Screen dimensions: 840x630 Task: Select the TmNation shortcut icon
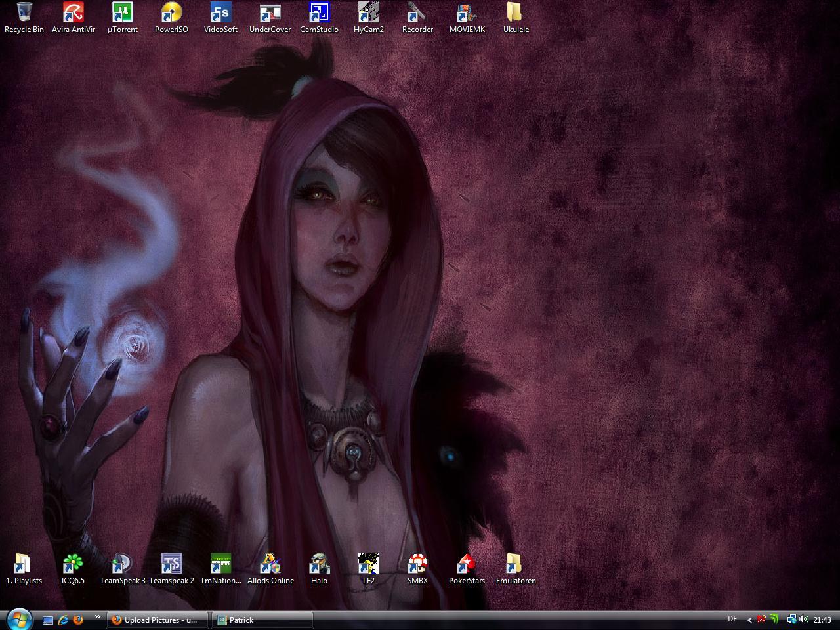(221, 569)
